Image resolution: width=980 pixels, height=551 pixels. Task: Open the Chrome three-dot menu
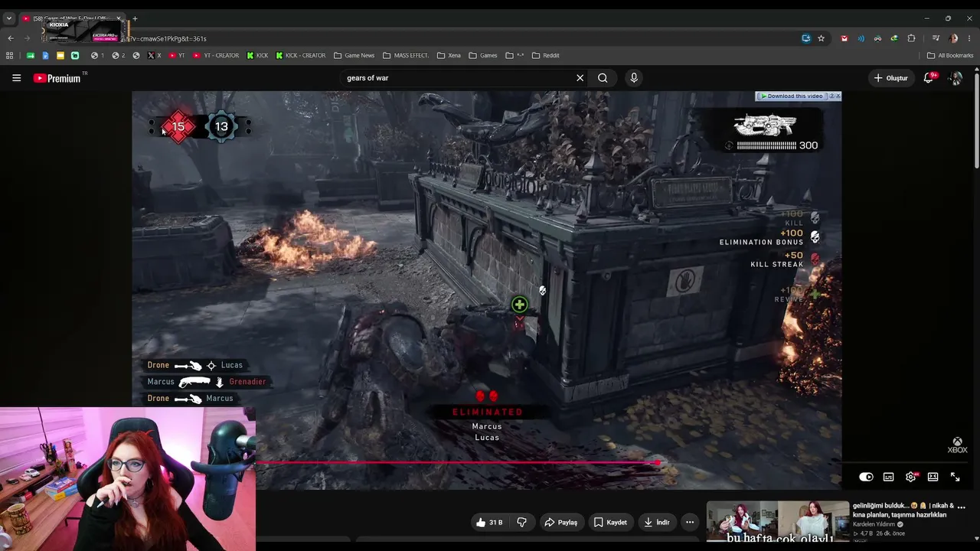969,38
